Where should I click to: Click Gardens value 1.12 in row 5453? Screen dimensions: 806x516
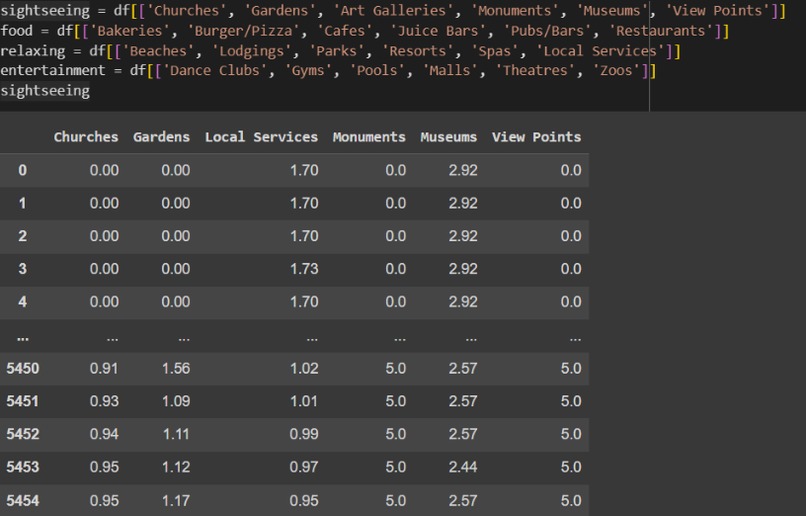coord(176,467)
